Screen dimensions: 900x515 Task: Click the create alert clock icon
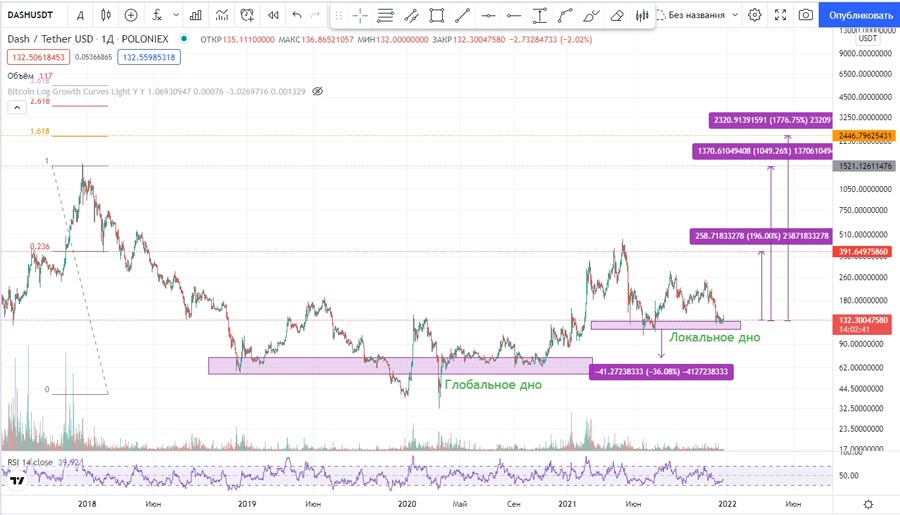click(247, 15)
